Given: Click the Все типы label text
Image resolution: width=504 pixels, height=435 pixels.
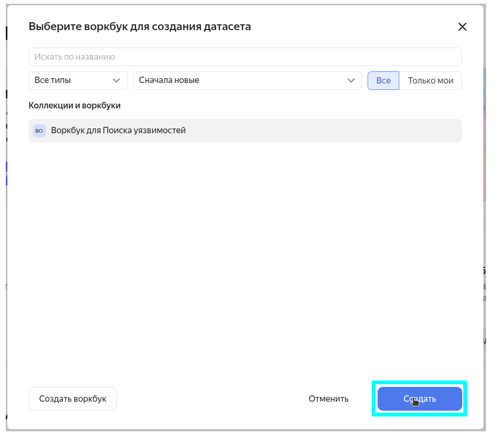Looking at the screenshot, I should pyautogui.click(x=52, y=80).
